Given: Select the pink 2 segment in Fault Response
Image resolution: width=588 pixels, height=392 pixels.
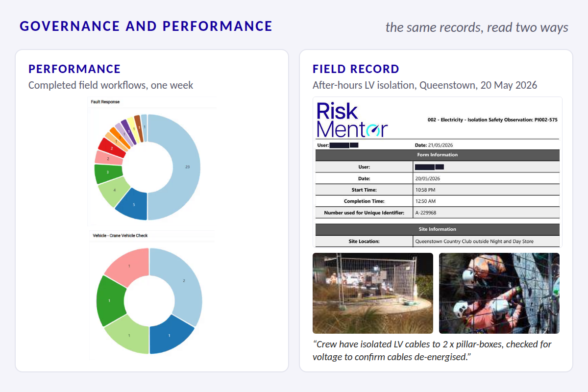Looking at the screenshot, I should tap(108, 159).
